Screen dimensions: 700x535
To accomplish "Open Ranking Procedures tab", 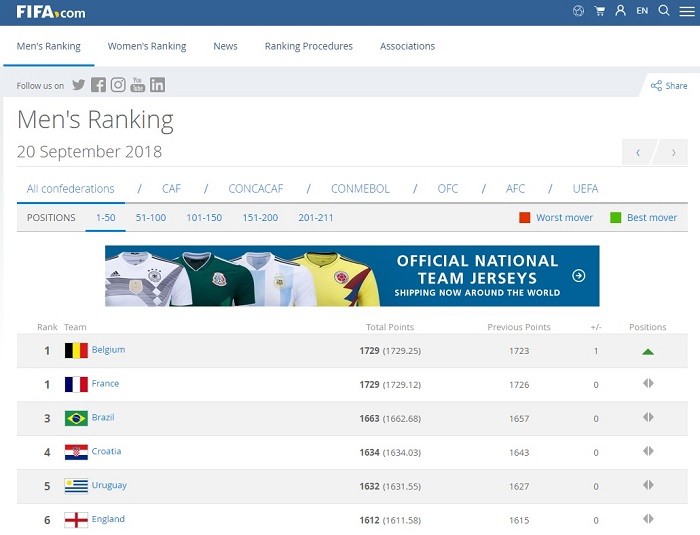I will point(308,46).
